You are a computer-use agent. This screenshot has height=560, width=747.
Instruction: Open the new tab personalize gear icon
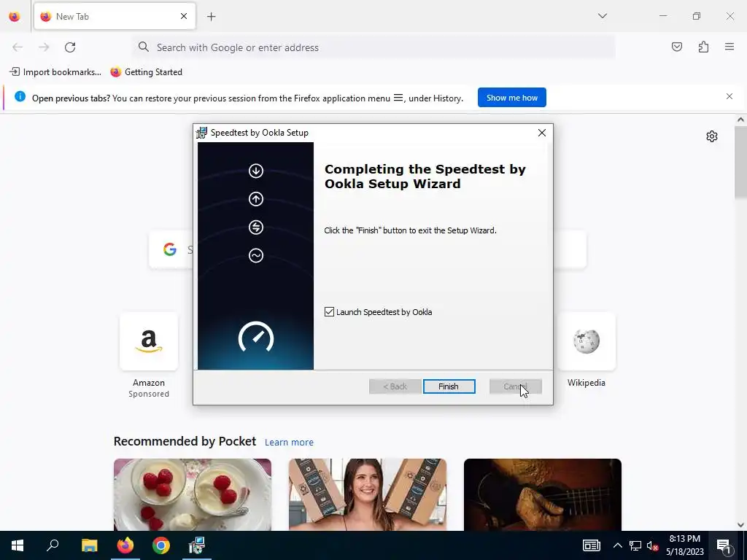712,136
